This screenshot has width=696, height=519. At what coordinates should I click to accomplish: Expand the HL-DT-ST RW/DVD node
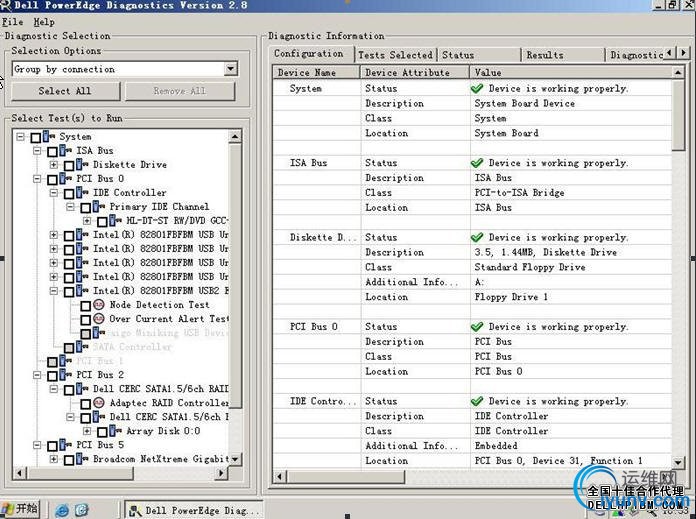pyautogui.click(x=87, y=221)
